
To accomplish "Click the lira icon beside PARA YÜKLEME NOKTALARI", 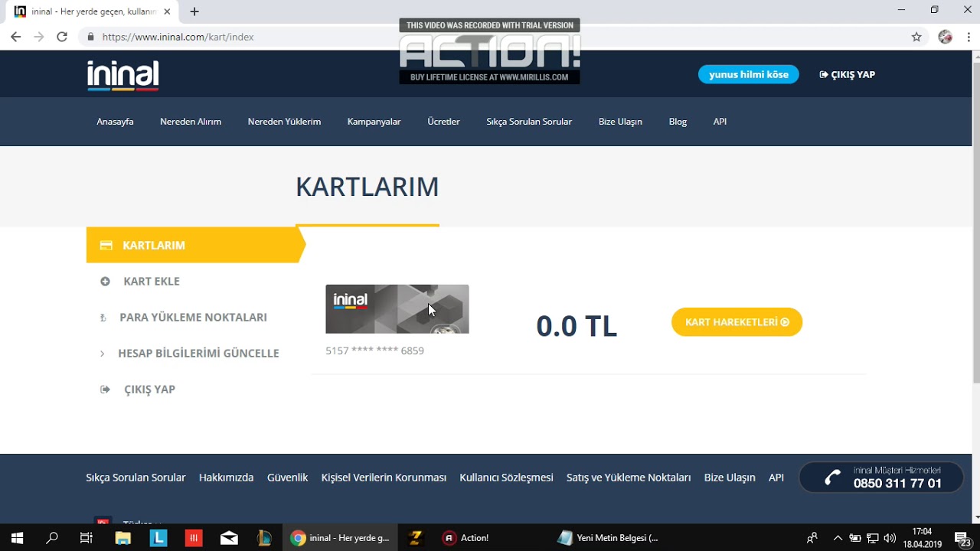I will click(x=103, y=318).
